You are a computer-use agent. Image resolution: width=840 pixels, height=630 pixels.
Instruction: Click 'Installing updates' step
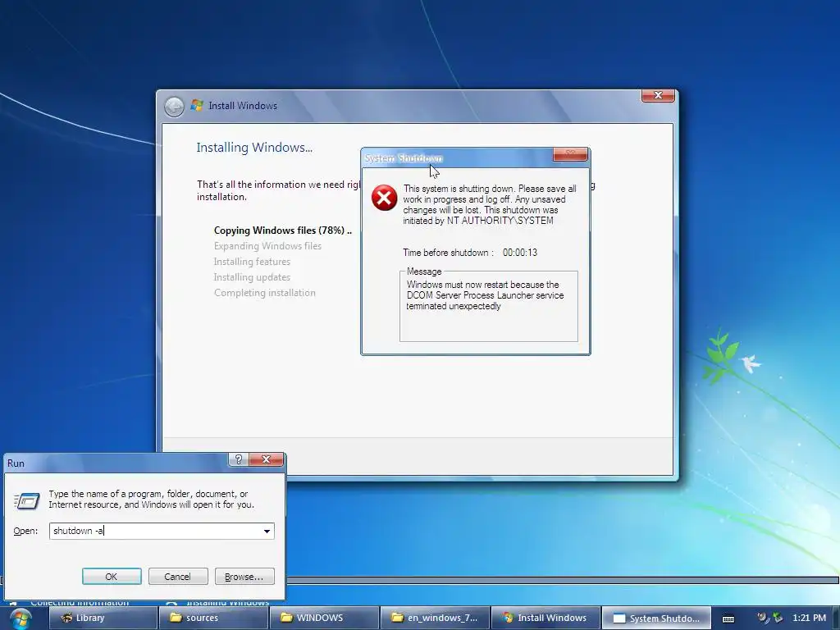[x=252, y=277]
